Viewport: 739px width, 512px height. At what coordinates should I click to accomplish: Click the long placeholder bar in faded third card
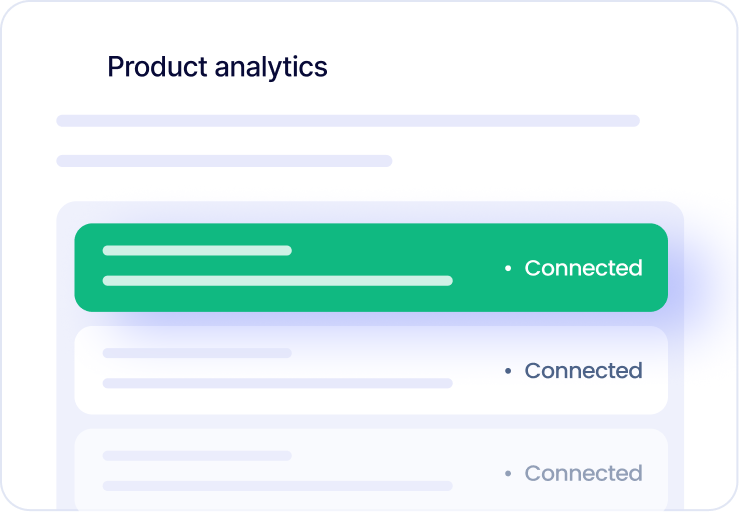click(278, 486)
